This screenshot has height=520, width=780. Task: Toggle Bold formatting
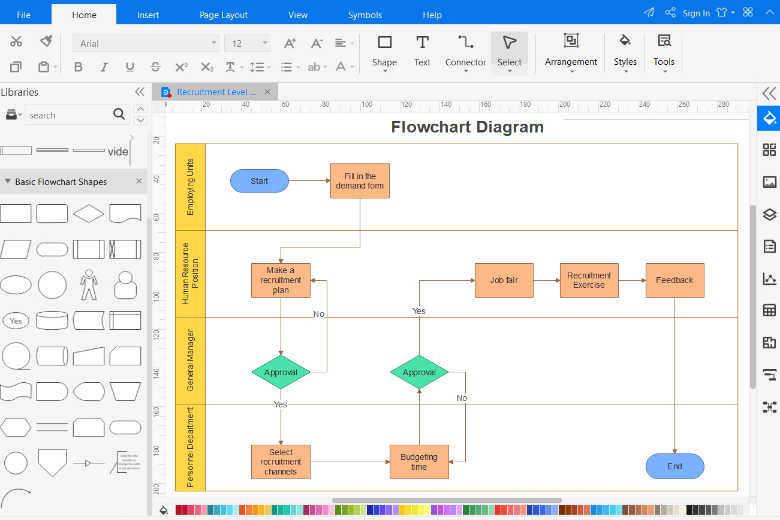tap(78, 67)
